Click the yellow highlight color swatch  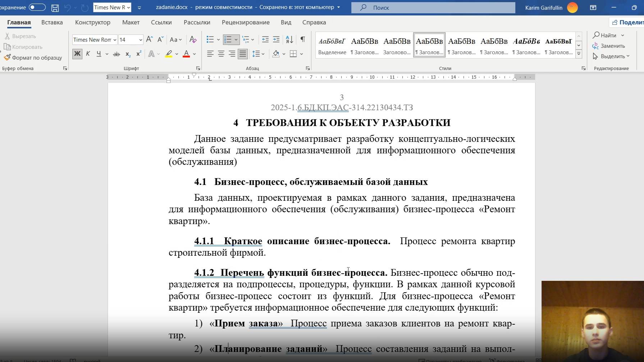click(169, 54)
